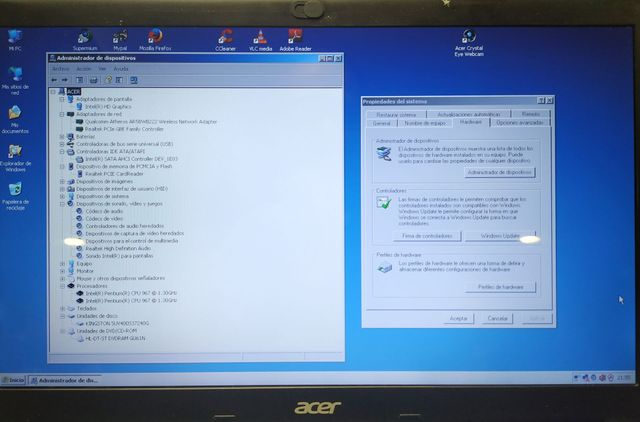Viewport: 640px width, 422px height.
Task: Open the Ver menu
Action: click(102, 69)
